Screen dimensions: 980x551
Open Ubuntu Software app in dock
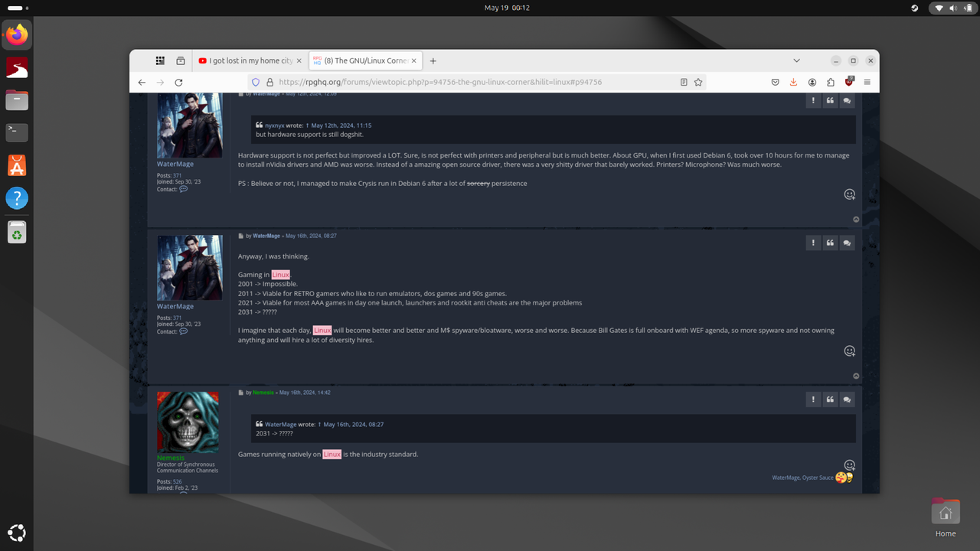pos(17,165)
